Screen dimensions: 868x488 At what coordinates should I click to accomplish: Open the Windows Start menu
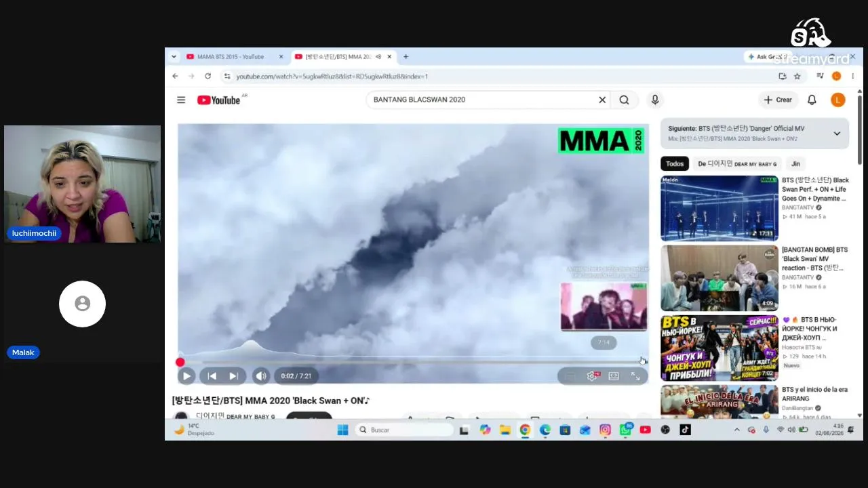[342, 430]
